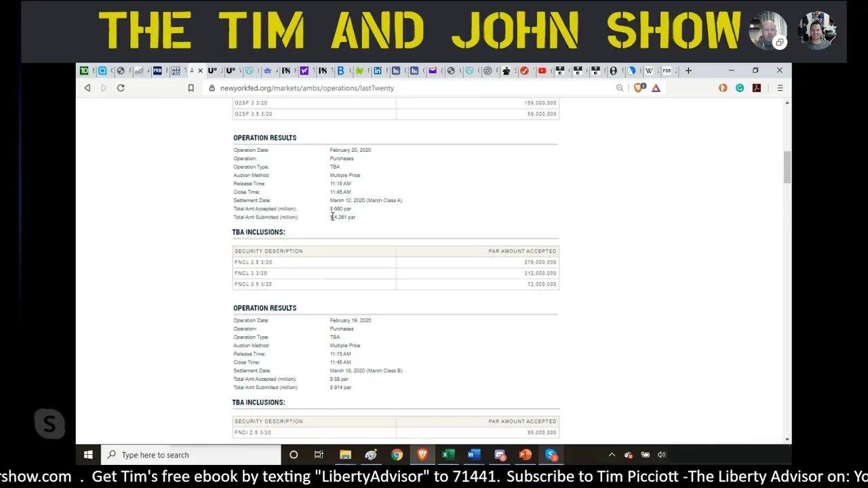Open the Paint palette app on taskbar
Image resolution: width=868 pixels, height=488 pixels.
(371, 455)
